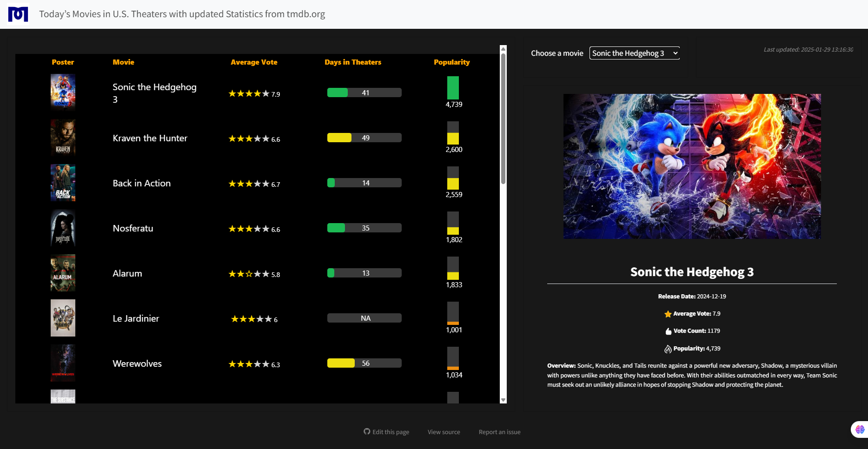Click the GitHub icon next to Edit this page
Screen dimensions: 868x449
pyautogui.click(x=367, y=431)
